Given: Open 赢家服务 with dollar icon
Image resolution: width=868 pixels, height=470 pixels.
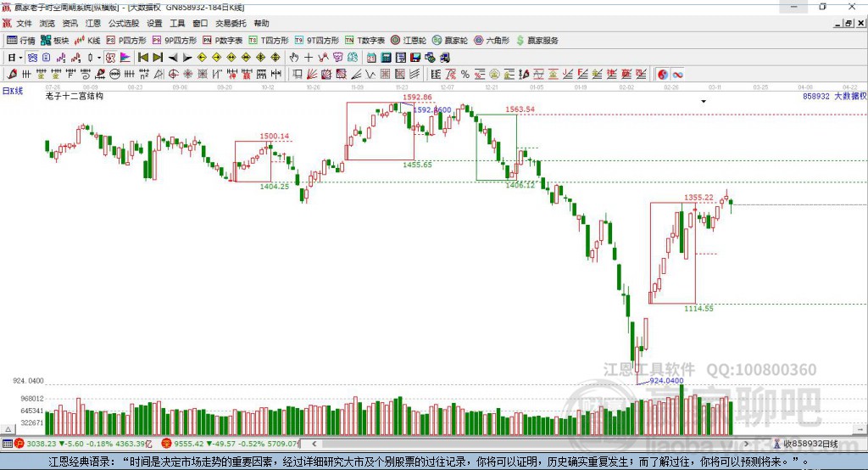Looking at the screenshot, I should click(537, 41).
